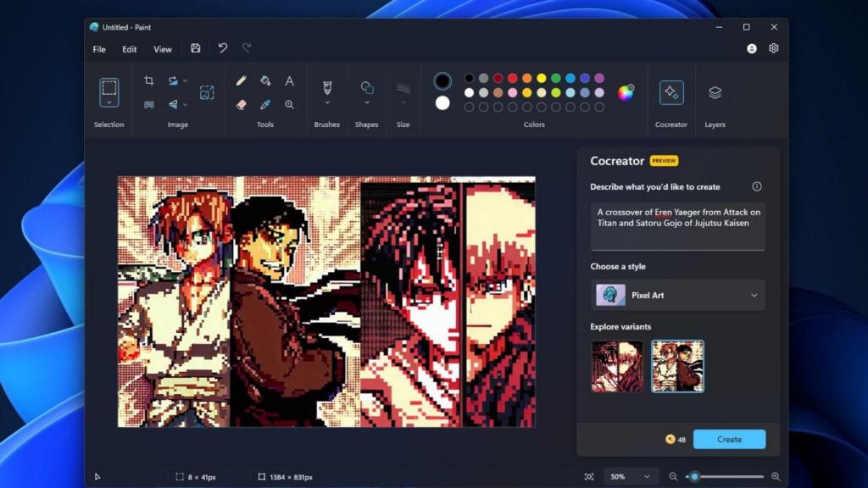
Task: Click the Shapes icon
Action: pos(366,88)
